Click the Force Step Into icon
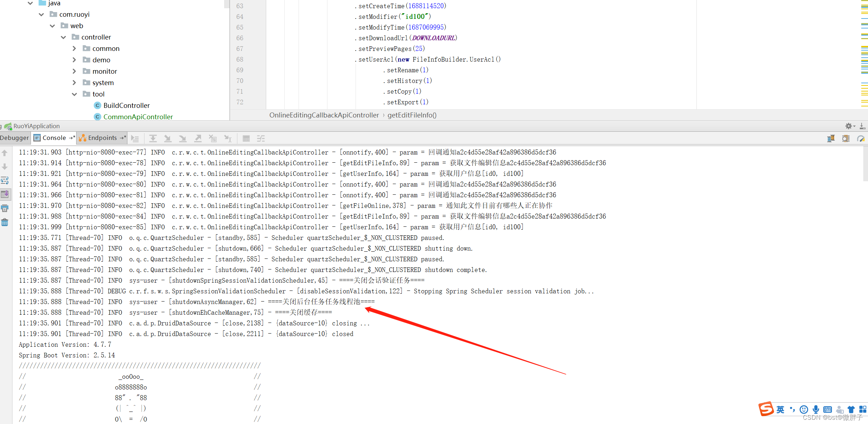 [x=183, y=138]
